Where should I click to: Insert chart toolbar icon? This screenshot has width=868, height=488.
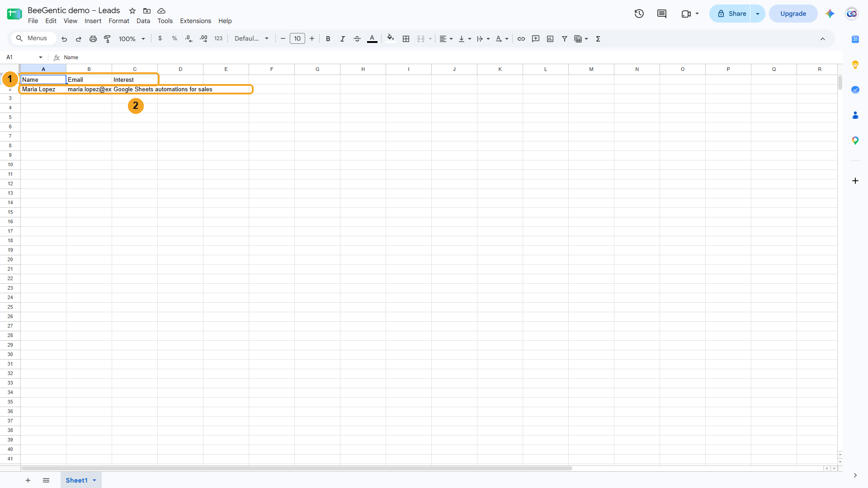pos(550,39)
